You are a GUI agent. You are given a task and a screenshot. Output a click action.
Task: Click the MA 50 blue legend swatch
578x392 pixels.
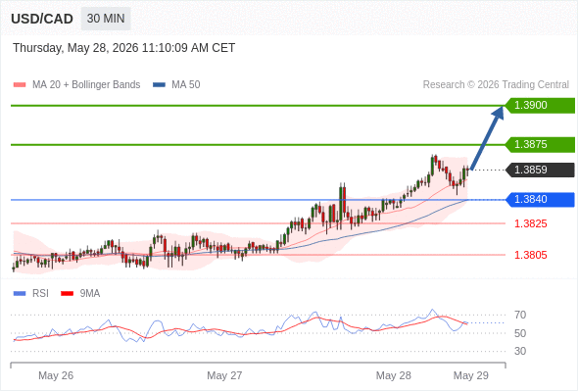coord(159,85)
